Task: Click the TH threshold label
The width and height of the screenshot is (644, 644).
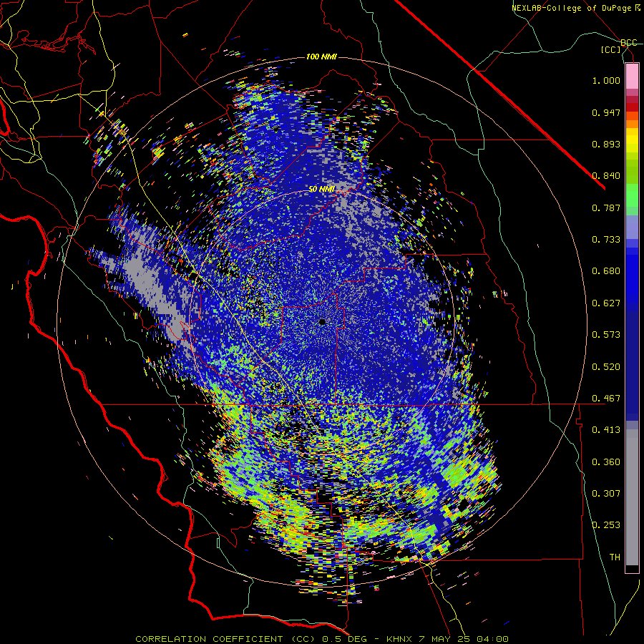Action: pyautogui.click(x=615, y=557)
